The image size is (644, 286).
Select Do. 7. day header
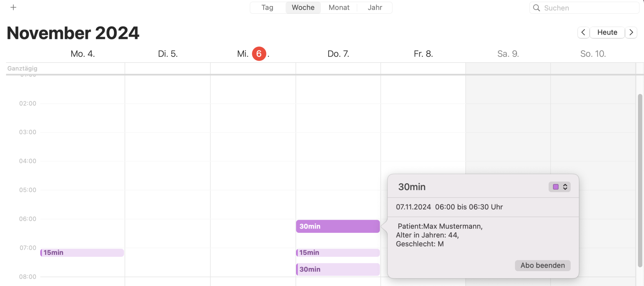pos(338,54)
